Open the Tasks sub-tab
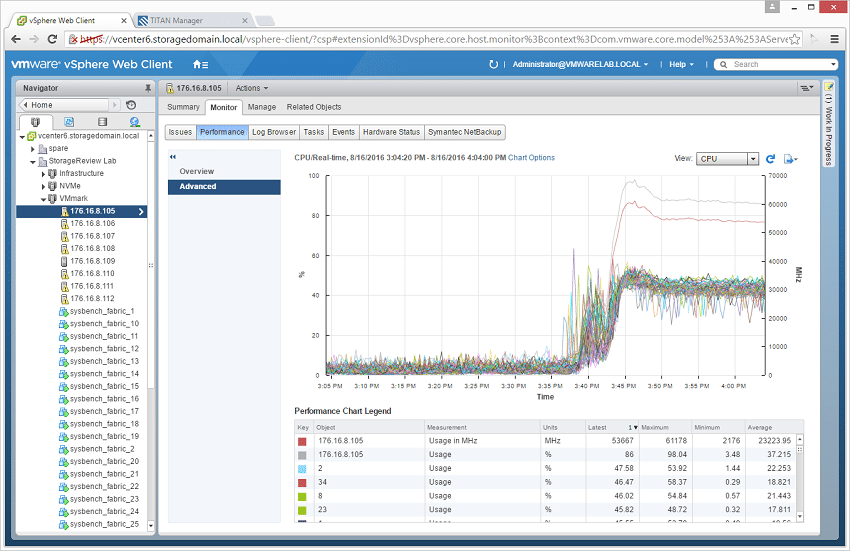Viewport: 850px width, 551px height. 314,132
